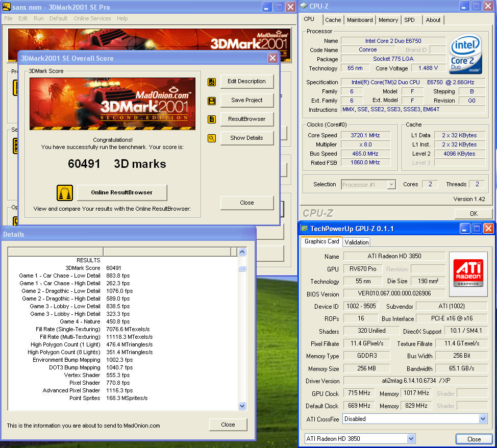
Task: Switch to the SPD tab in CPU-Z
Action: coord(410,20)
